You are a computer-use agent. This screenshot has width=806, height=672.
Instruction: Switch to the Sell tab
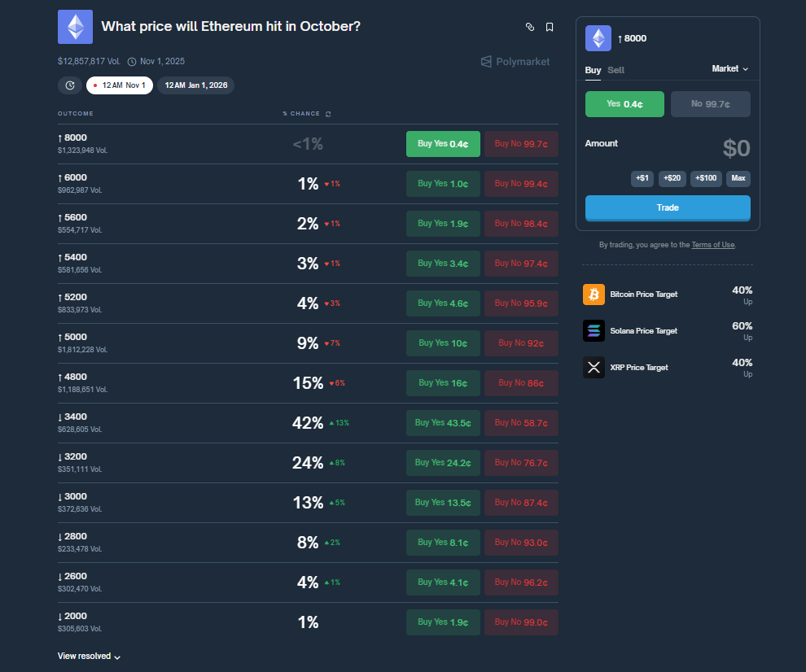(616, 70)
